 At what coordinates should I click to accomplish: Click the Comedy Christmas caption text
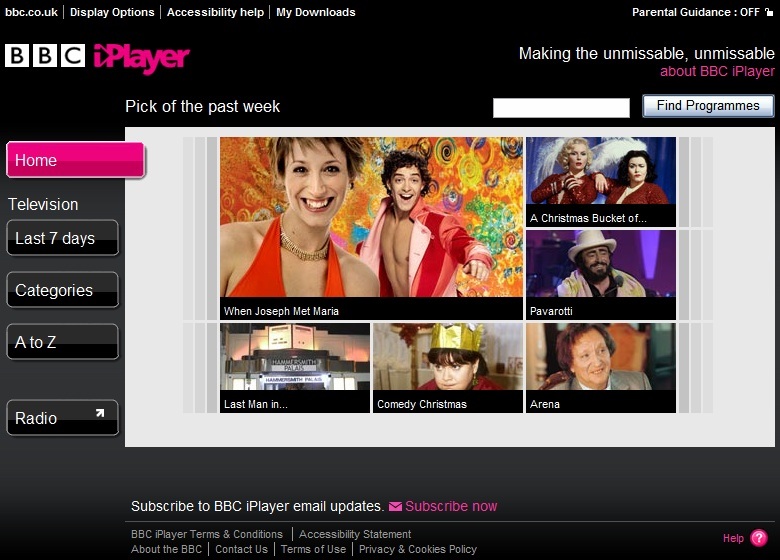422,404
